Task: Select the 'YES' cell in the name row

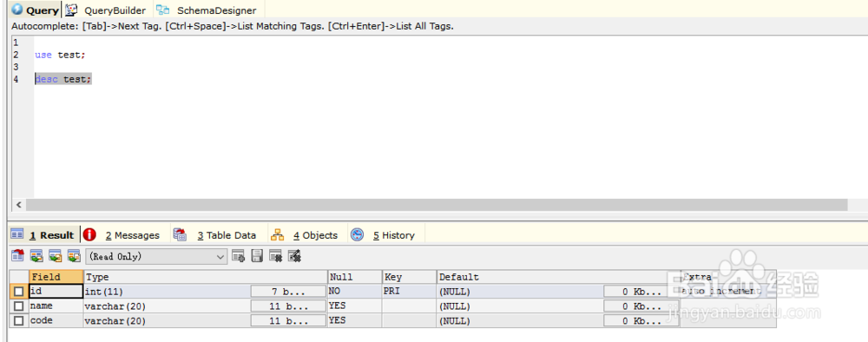Action: (x=355, y=306)
